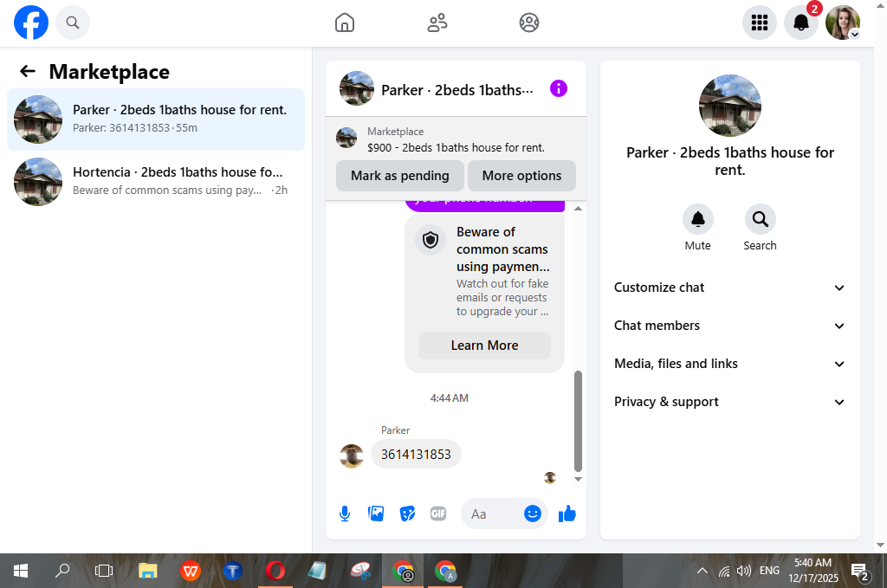
Task: Click the seen-receipt avatar under messages
Action: (x=550, y=478)
